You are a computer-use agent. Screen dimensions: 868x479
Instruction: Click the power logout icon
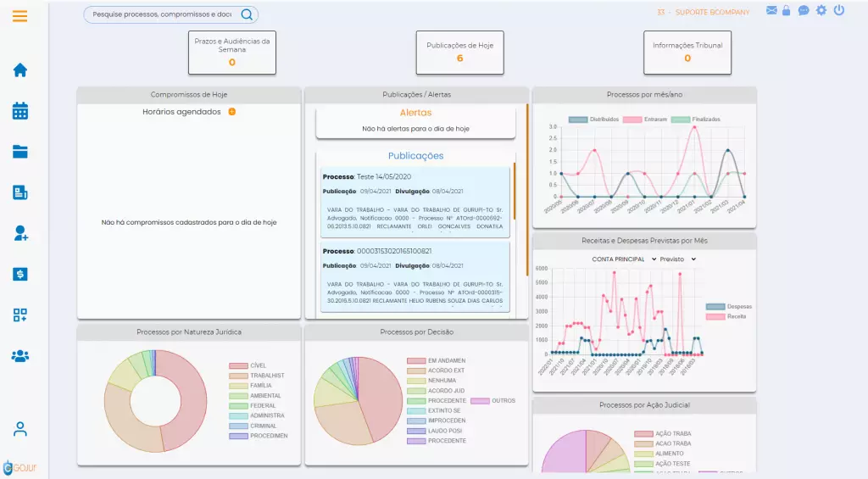(839, 10)
